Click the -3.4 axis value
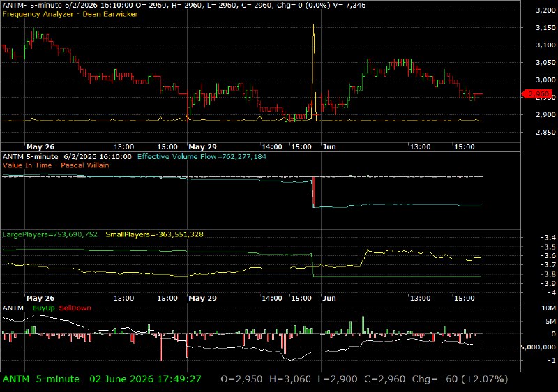This screenshot has height=392, width=558. point(548,237)
